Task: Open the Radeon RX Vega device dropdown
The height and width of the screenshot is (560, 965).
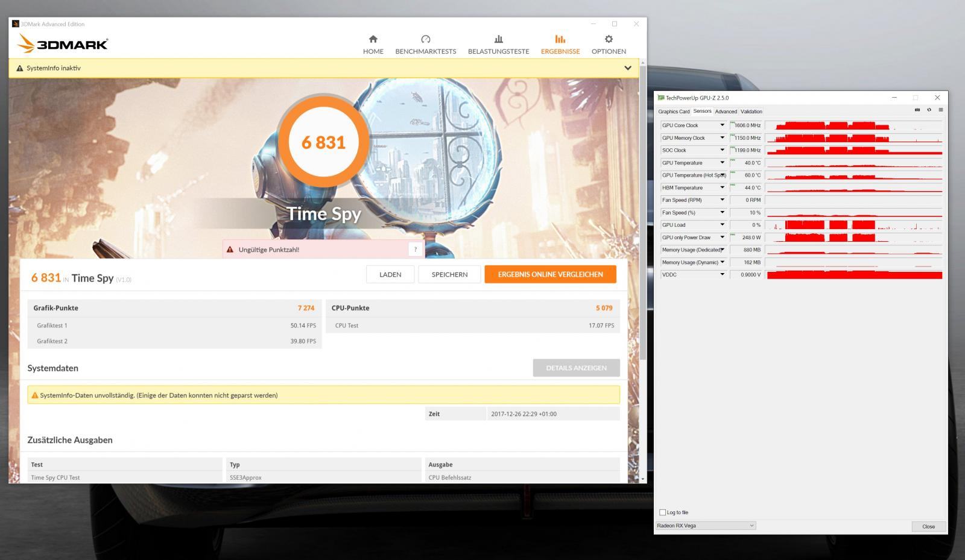Action: coord(705,526)
